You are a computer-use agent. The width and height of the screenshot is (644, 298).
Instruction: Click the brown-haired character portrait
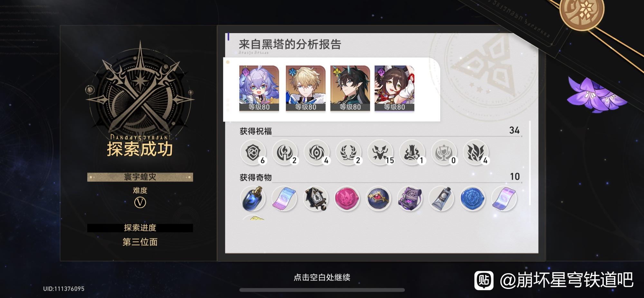tap(394, 88)
